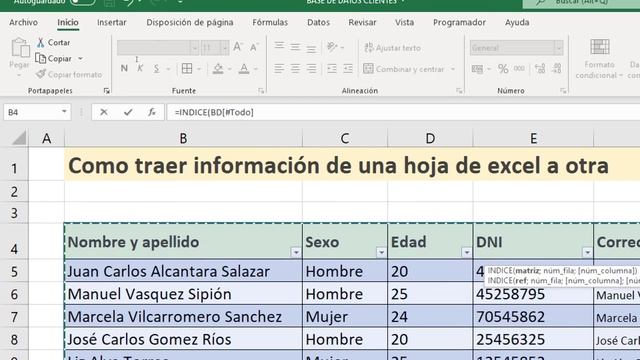Viewport: 640px width, 360px height.
Task: Toggle italic K formatting
Action: click(x=140, y=69)
